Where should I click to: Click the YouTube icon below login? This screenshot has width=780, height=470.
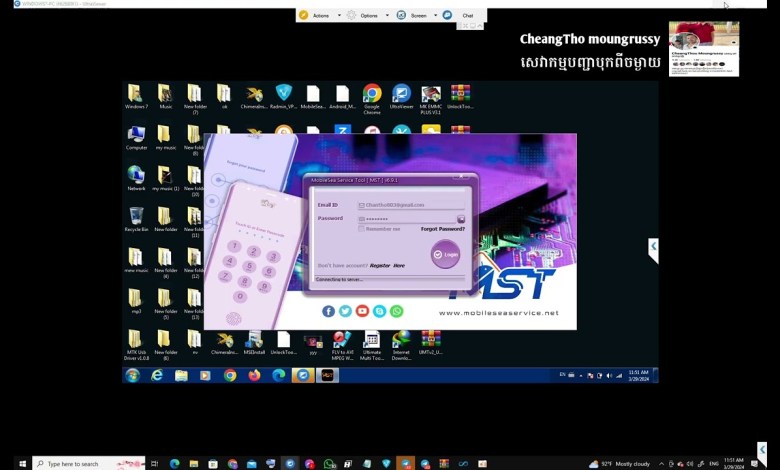click(362, 311)
